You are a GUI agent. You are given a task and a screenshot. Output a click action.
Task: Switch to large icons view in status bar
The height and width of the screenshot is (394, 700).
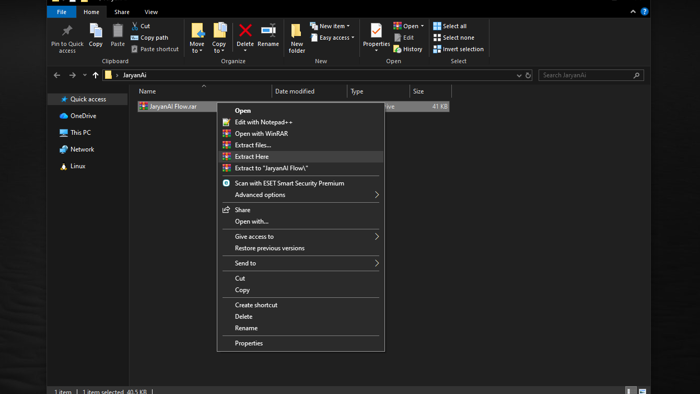point(642,391)
